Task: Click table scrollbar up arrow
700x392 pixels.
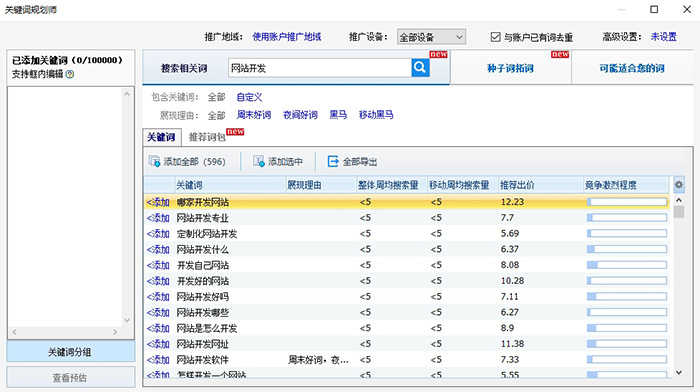Action: point(679,200)
